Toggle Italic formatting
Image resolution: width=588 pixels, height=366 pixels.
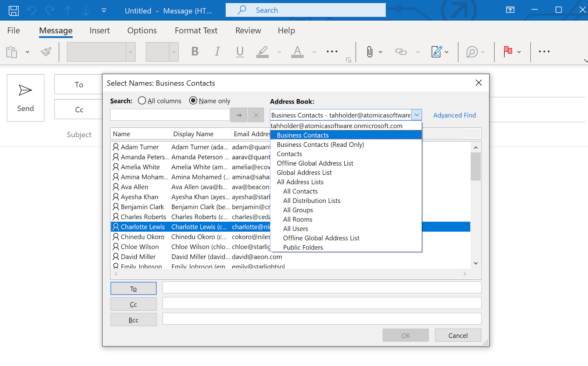(x=218, y=52)
